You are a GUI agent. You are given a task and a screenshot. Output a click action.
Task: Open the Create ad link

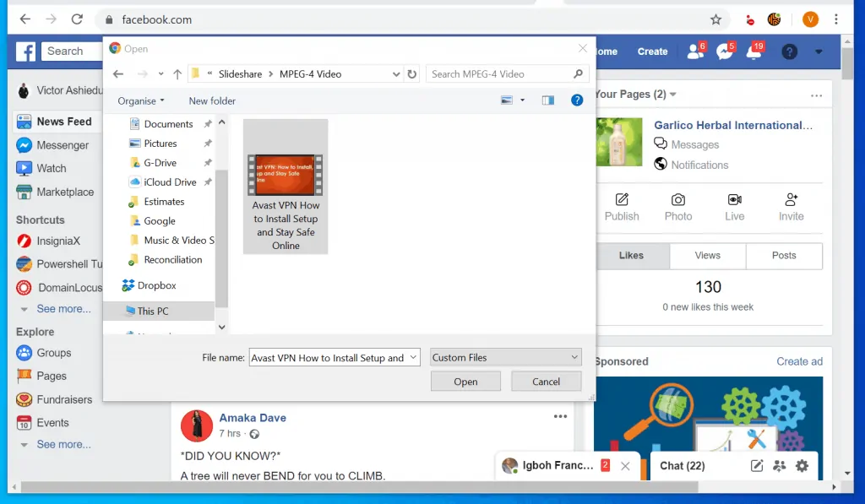[799, 360]
